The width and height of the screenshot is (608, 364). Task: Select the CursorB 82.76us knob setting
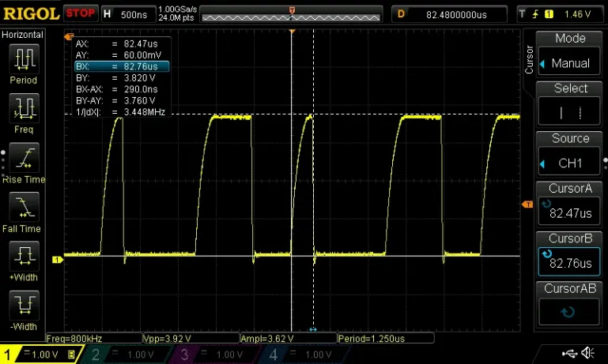click(568, 261)
